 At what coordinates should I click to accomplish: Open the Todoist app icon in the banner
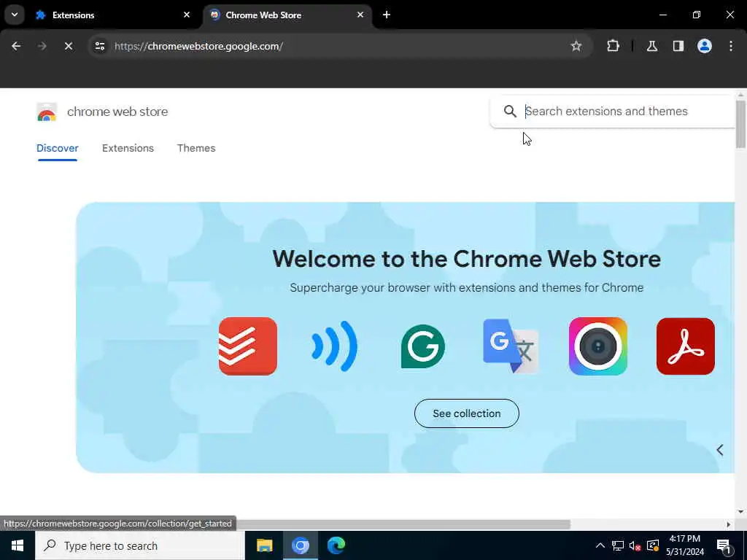[248, 346]
